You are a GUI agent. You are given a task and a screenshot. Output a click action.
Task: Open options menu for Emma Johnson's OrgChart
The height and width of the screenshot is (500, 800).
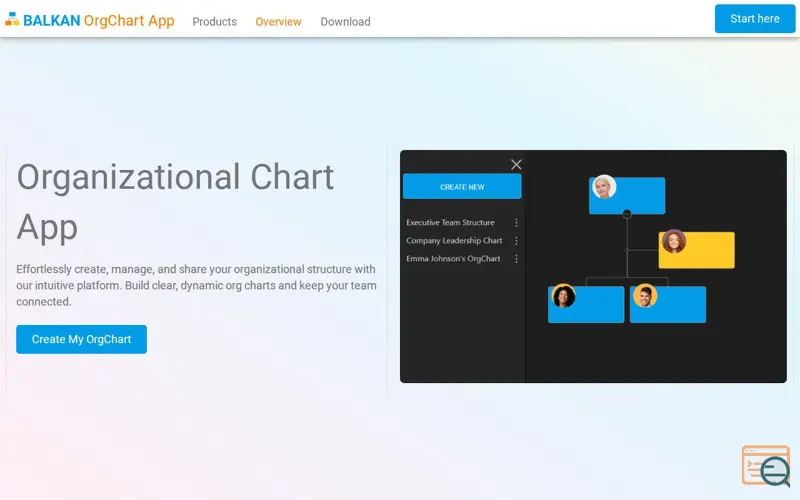click(x=516, y=259)
